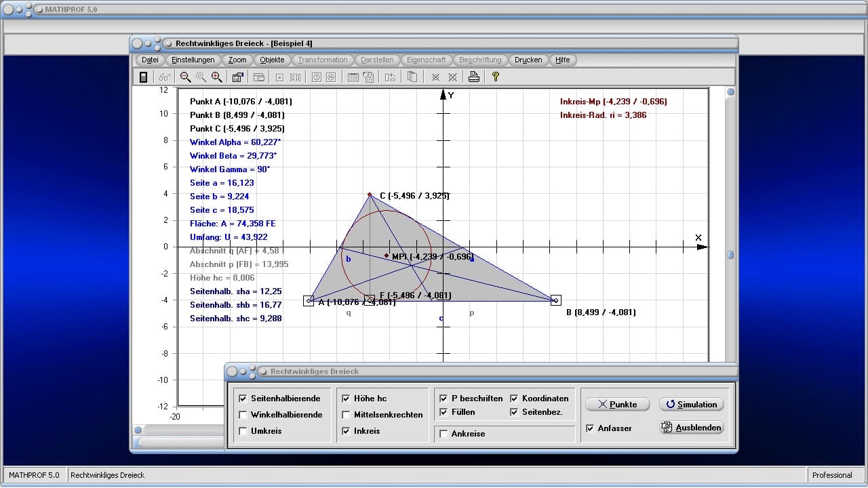Image resolution: width=868 pixels, height=488 pixels.
Task: Enable the Umkreis checkbox
Action: pos(243,431)
